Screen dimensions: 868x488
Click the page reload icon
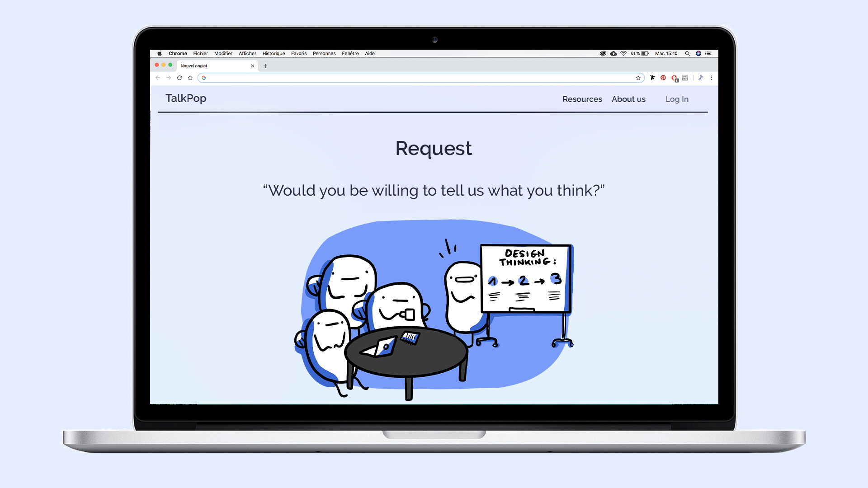[x=179, y=78]
